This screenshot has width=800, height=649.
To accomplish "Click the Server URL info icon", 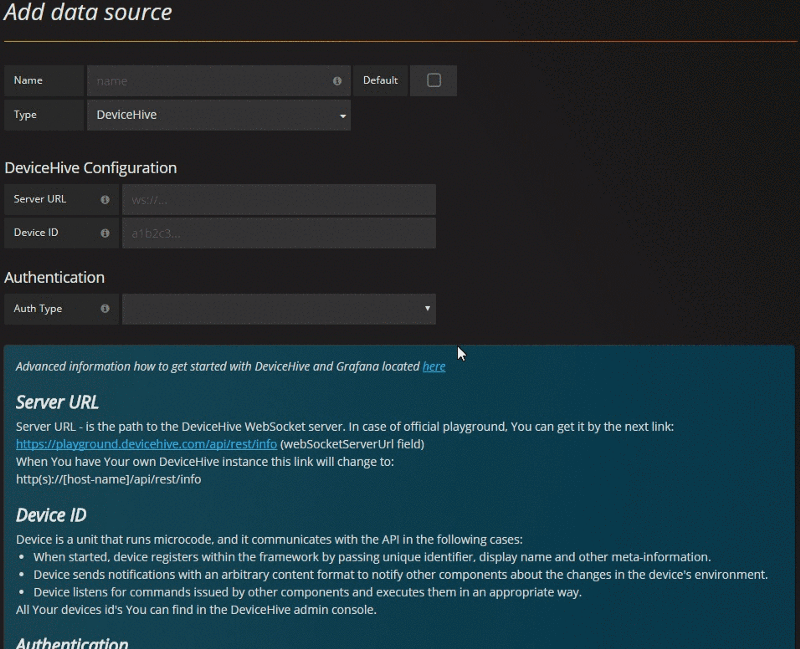I will 105,199.
